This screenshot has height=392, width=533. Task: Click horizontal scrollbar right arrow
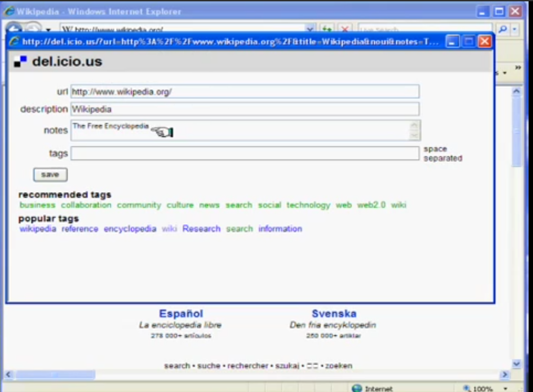506,374
